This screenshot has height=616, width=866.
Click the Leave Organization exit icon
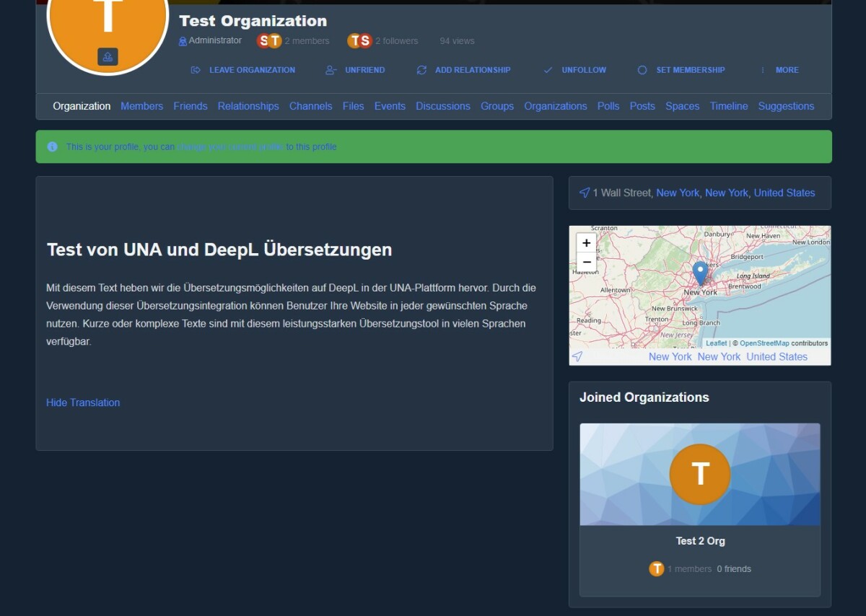196,70
